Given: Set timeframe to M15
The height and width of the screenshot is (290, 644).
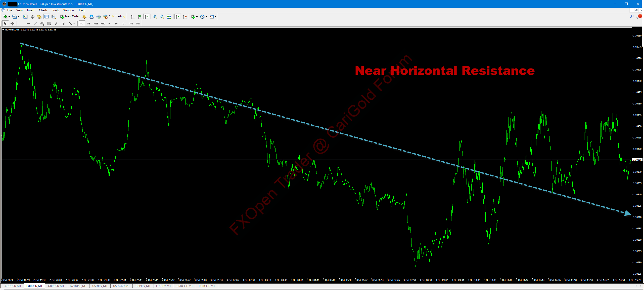Looking at the screenshot, I should click(96, 23).
